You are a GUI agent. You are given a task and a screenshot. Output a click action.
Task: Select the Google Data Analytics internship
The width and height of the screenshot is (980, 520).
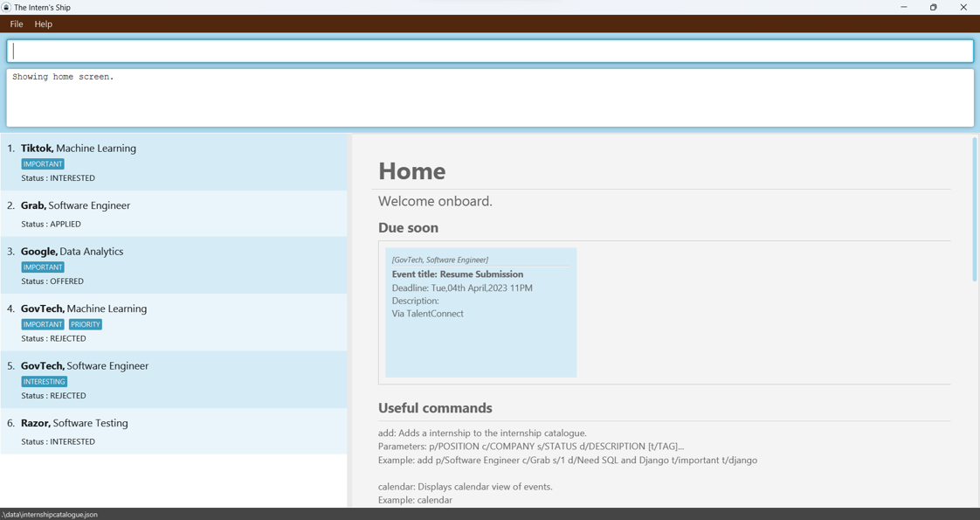(174, 265)
